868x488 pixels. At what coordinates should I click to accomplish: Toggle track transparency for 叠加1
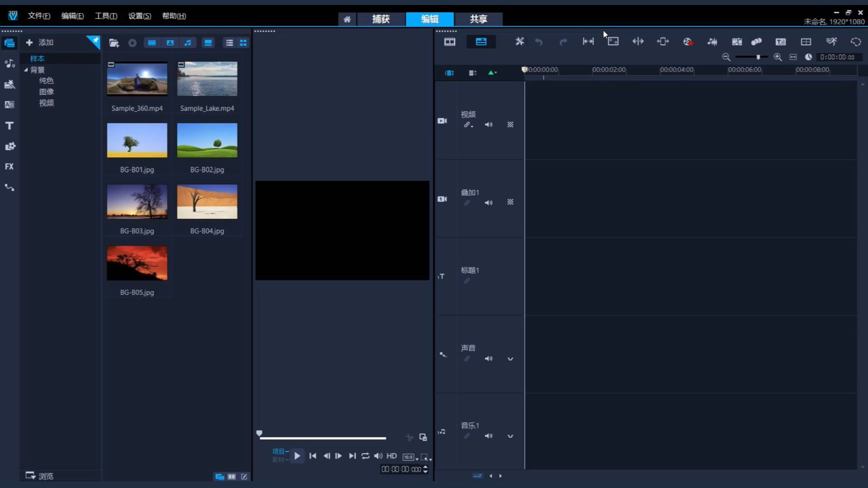click(x=510, y=202)
